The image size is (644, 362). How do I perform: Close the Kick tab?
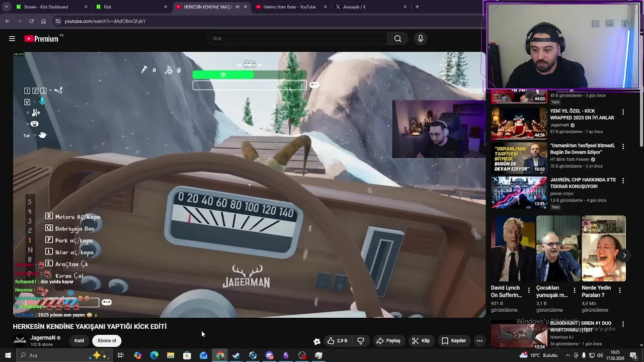click(166, 7)
